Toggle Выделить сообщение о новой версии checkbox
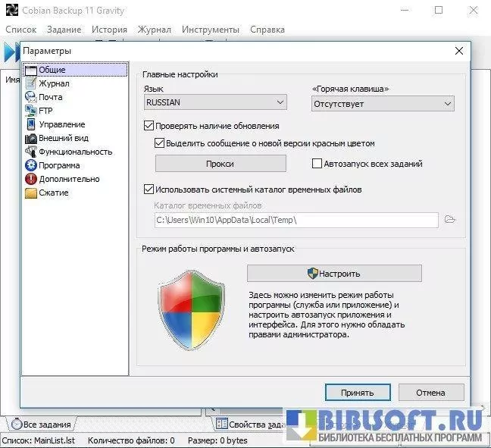Screen dimensions: 491x448 159,143
